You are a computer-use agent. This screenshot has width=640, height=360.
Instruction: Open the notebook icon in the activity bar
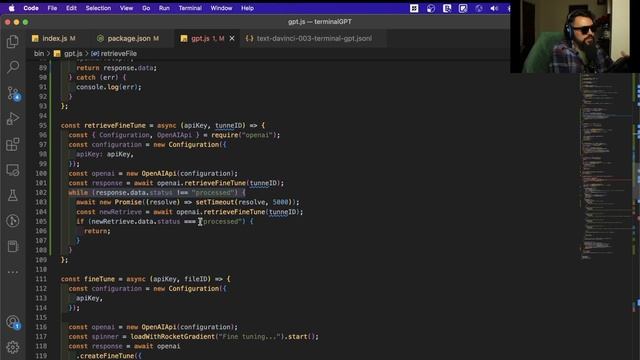[x=13, y=246]
